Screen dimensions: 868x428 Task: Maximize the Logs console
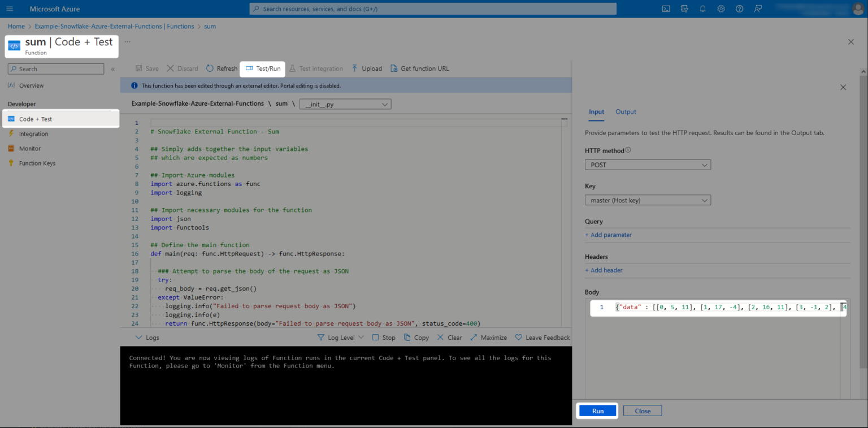click(x=488, y=337)
